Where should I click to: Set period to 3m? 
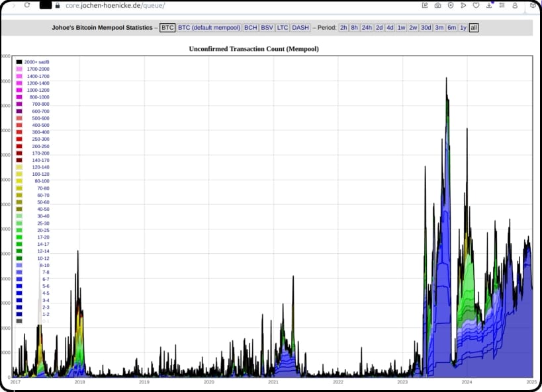click(x=439, y=28)
